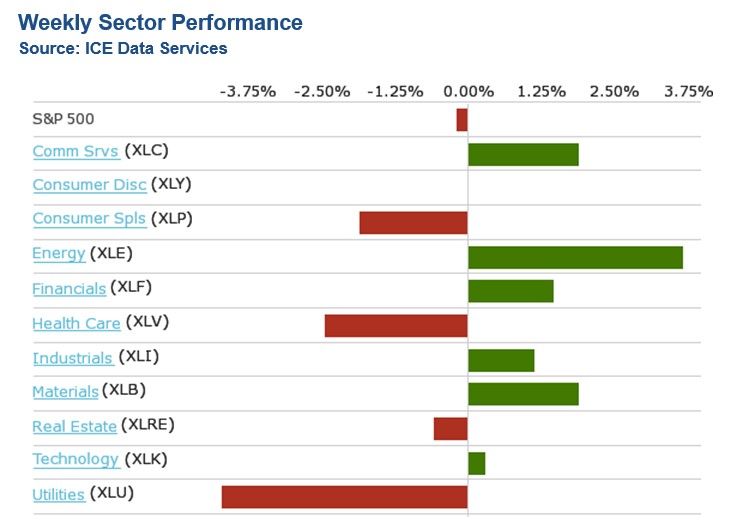
Task: Click the red Consumer Spls bar
Action: [413, 222]
